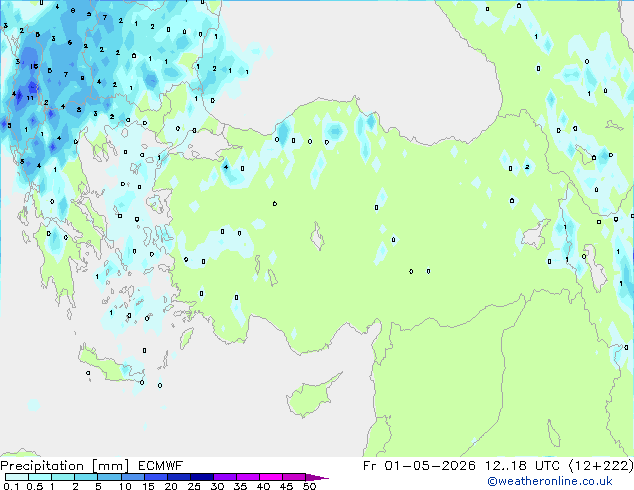This screenshot has width=634, height=490.
Task: Click the 2–5 mm legend color swatch
Action: click(86, 477)
